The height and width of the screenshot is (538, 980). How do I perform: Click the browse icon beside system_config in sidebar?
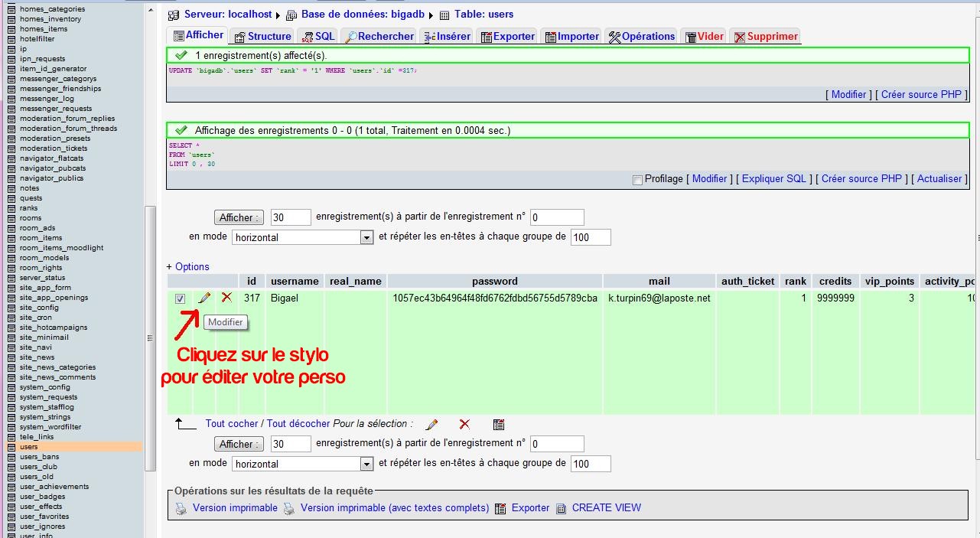(11, 387)
